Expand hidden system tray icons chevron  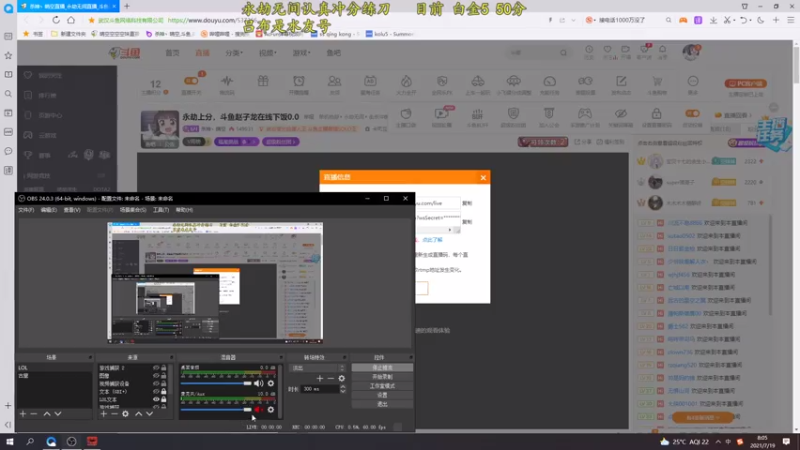(718, 442)
